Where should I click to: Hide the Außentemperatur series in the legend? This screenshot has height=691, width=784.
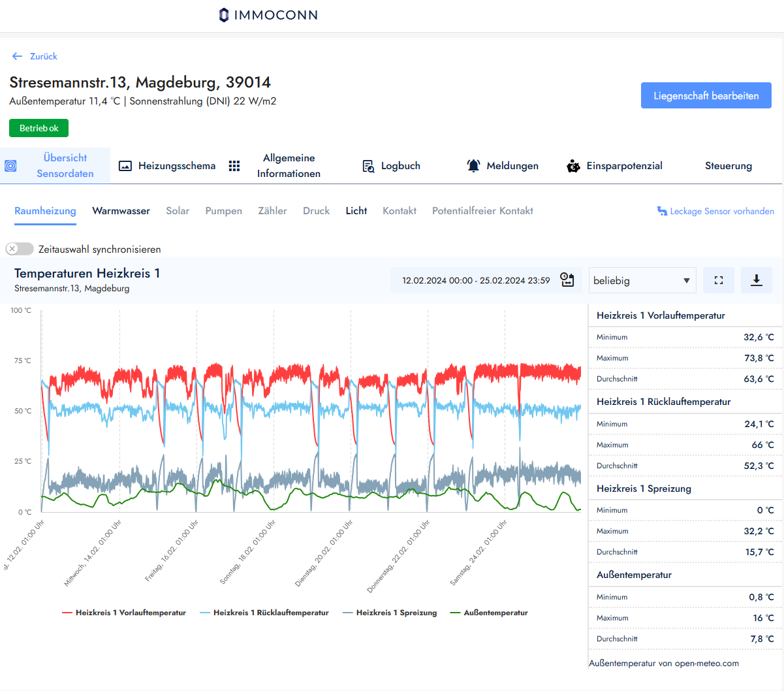[x=489, y=613]
